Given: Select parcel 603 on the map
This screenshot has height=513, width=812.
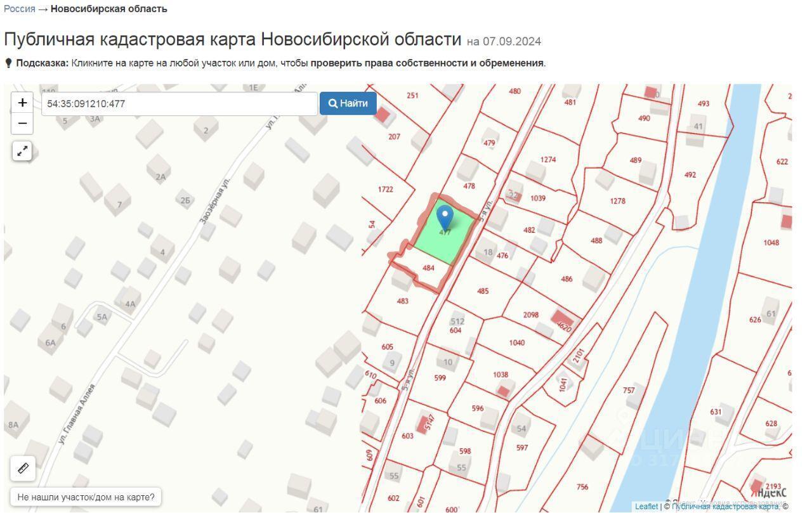Looking at the screenshot, I should (407, 436).
